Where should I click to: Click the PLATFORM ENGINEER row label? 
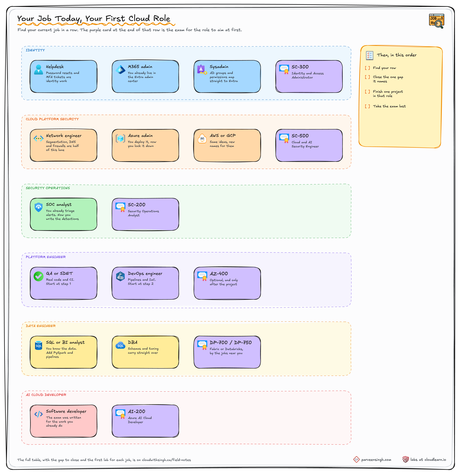click(46, 257)
